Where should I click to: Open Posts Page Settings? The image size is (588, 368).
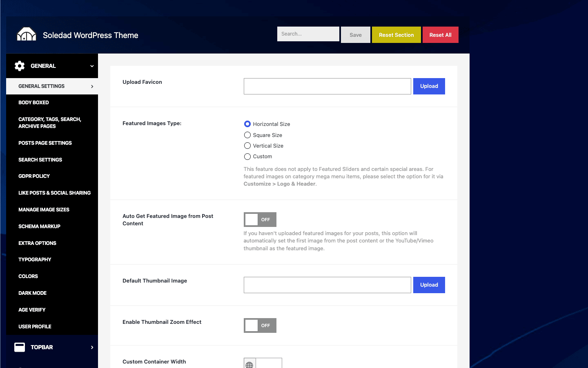52,143
